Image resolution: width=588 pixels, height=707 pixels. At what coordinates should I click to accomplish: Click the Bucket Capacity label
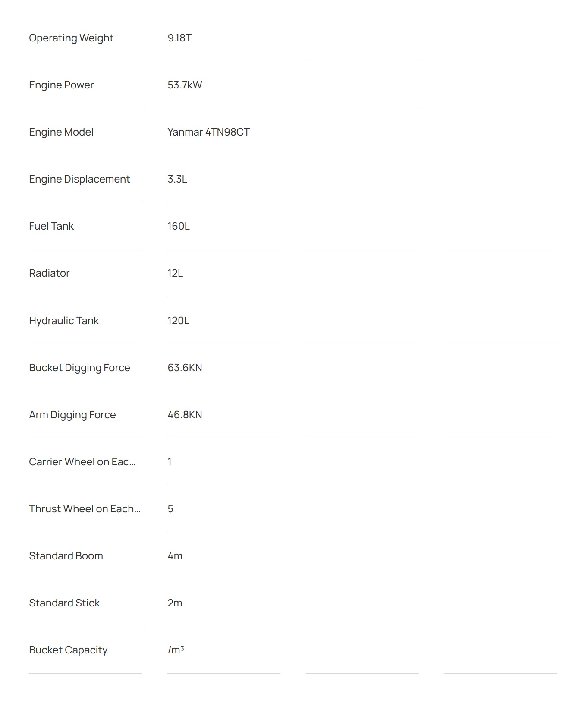(x=68, y=650)
